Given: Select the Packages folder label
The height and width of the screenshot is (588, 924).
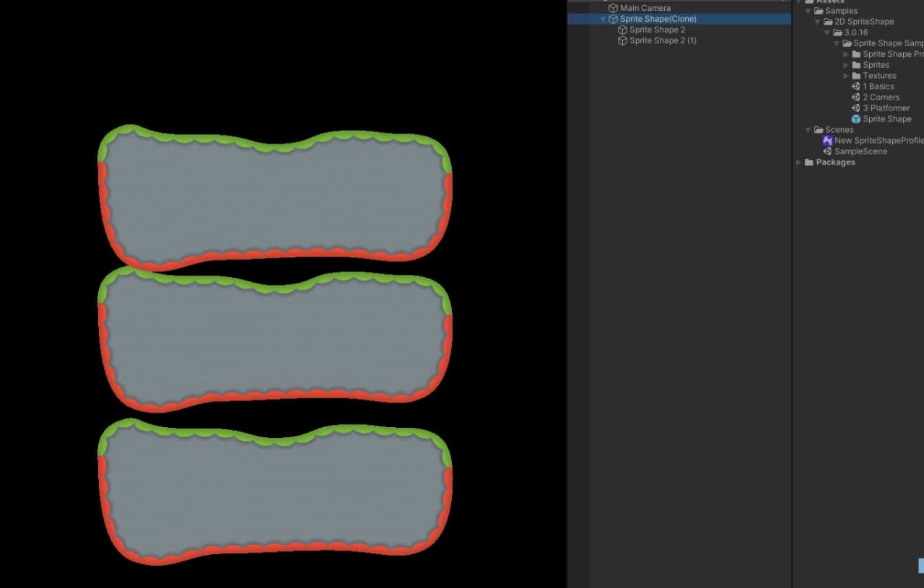Looking at the screenshot, I should [x=835, y=162].
